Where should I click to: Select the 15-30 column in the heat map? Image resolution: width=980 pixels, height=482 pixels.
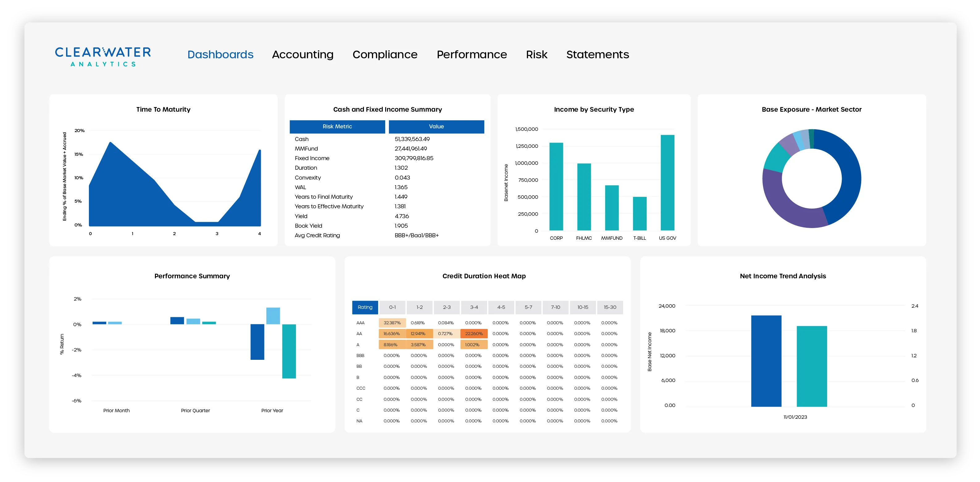pos(610,307)
